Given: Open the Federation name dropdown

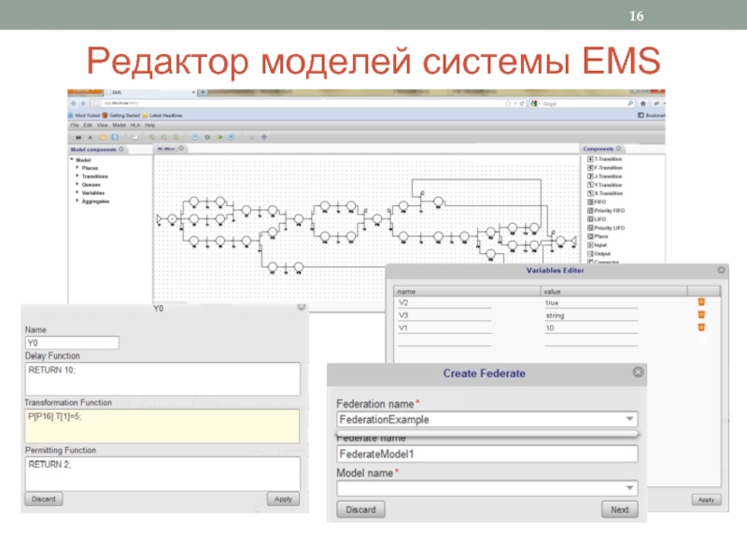Looking at the screenshot, I should 629,419.
